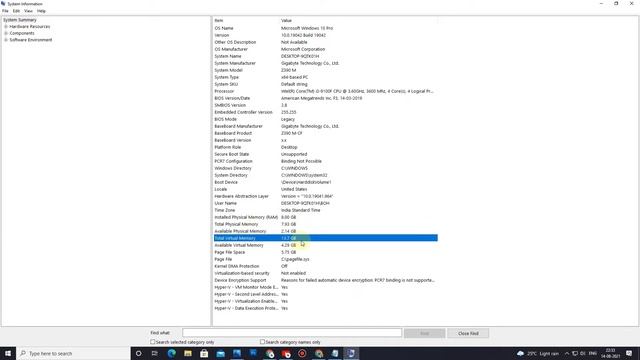Select the Available Virtual Memory row
Viewport: 640px width, 360px height.
pyautogui.click(x=325, y=245)
